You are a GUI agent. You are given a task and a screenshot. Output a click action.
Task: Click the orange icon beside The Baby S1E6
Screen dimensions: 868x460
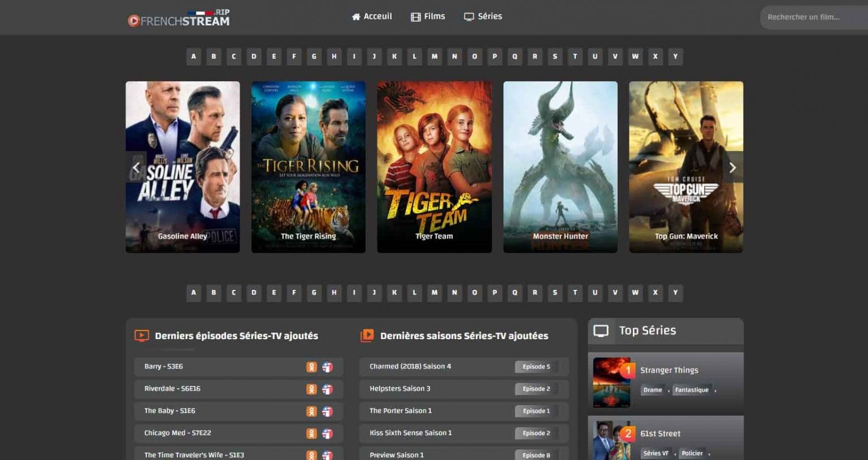point(311,411)
